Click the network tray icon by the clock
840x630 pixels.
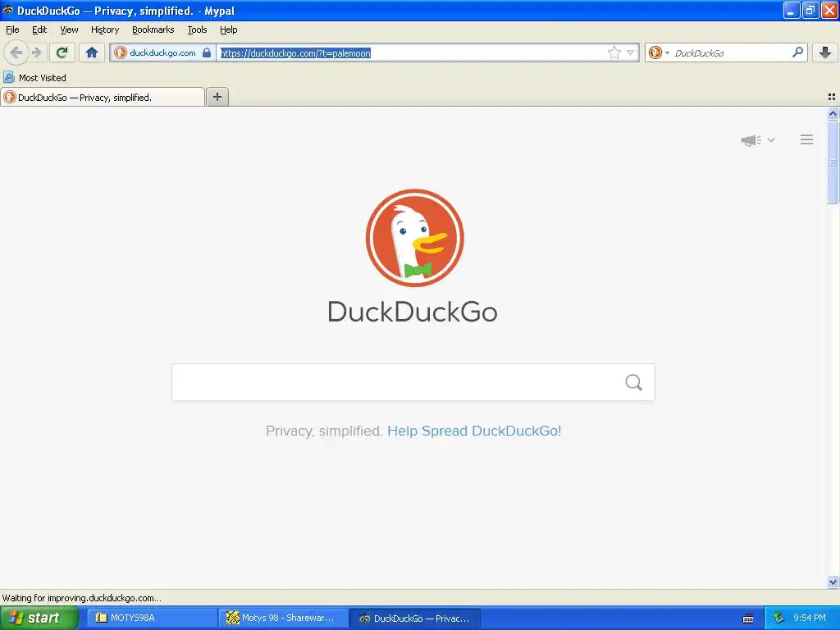click(778, 618)
